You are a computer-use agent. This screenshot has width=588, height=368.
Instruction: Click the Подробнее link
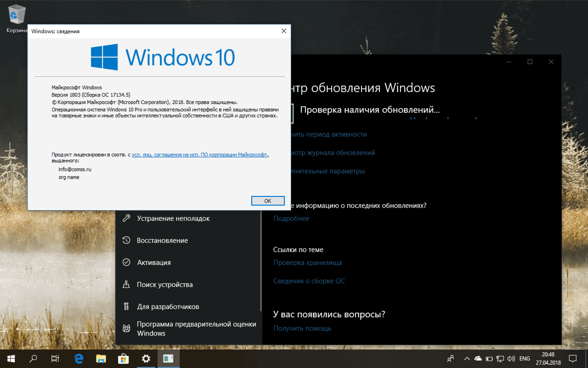pos(291,218)
